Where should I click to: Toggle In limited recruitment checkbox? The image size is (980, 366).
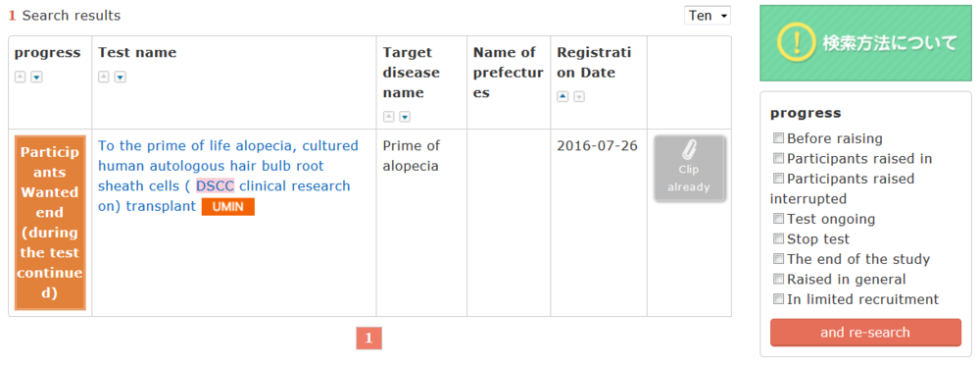pyautogui.click(x=778, y=299)
